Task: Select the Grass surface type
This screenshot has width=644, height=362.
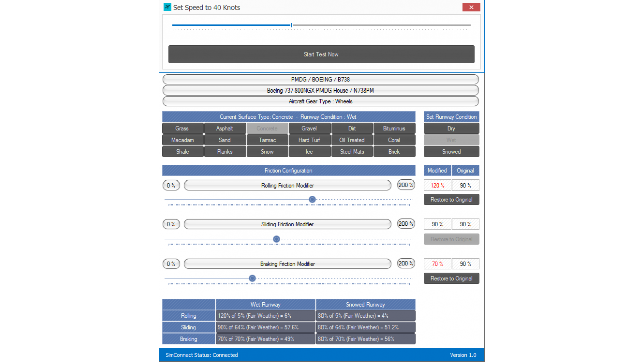Action: coord(183,128)
